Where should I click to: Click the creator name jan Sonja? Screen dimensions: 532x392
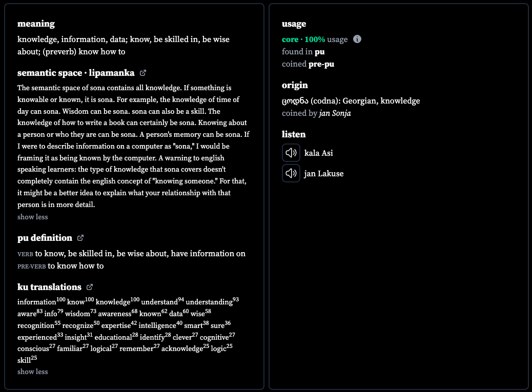(335, 113)
